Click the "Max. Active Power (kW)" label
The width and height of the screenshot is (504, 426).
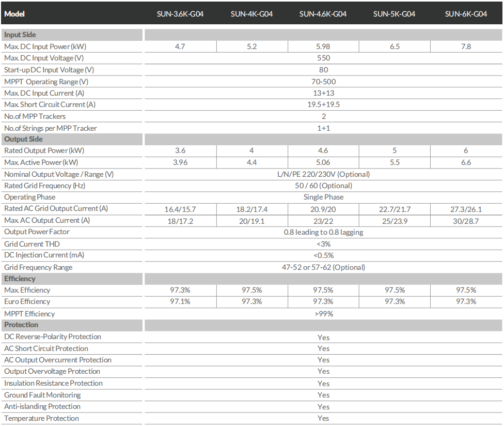[41, 162]
